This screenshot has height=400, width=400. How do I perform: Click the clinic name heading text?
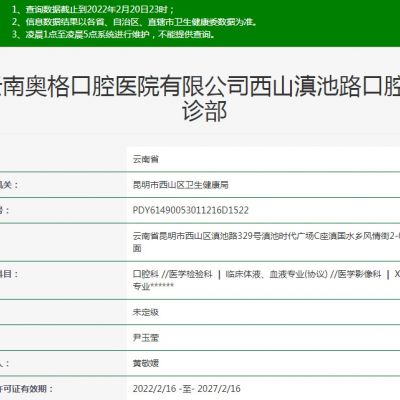[200, 98]
